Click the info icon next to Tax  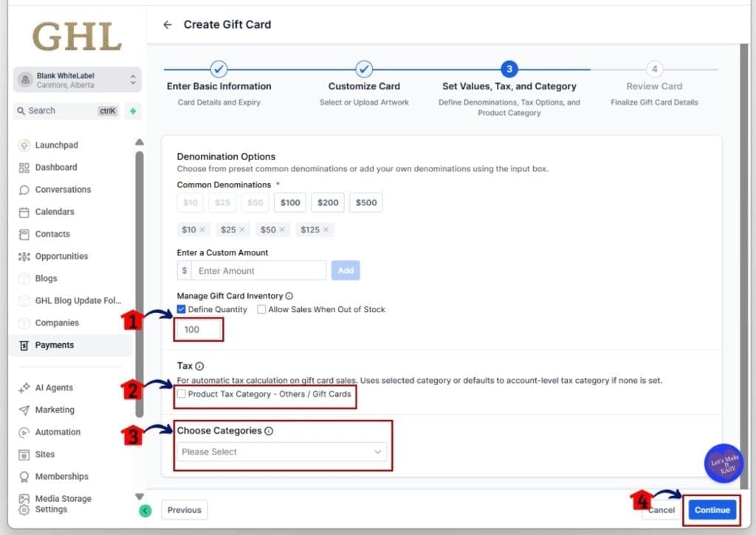[200, 366]
